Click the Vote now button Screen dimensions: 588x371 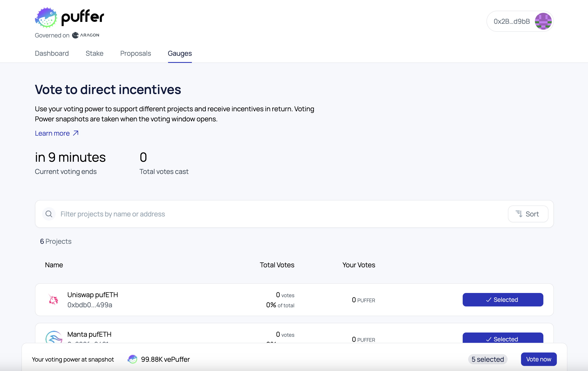tap(539, 359)
